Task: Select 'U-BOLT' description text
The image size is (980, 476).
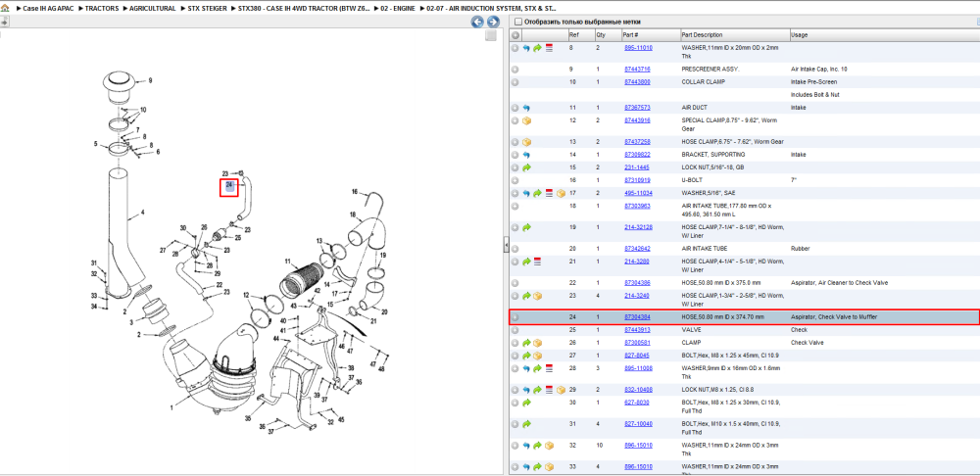Action: pos(692,180)
